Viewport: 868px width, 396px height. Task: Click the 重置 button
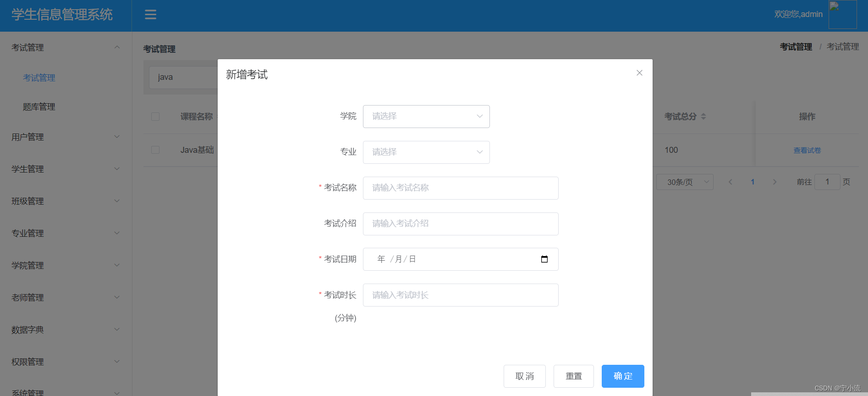[x=574, y=376]
